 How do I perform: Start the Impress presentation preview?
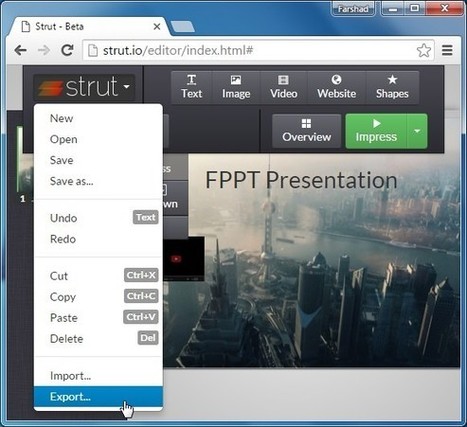point(376,131)
